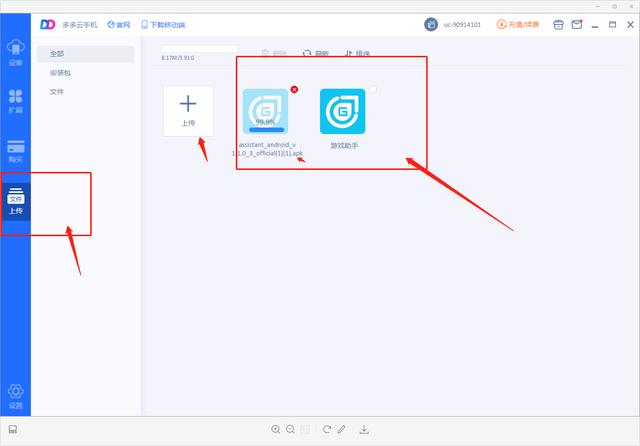Image resolution: width=640 pixels, height=446 pixels.
Task: Click the viewer edit pencil icon
Action: [342, 429]
